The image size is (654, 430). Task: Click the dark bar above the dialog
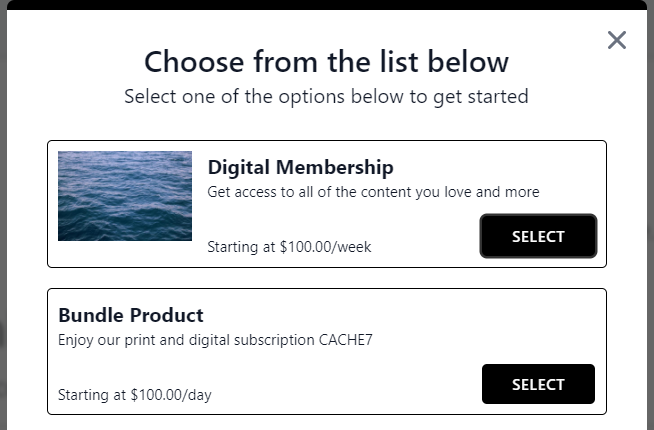click(327, 4)
